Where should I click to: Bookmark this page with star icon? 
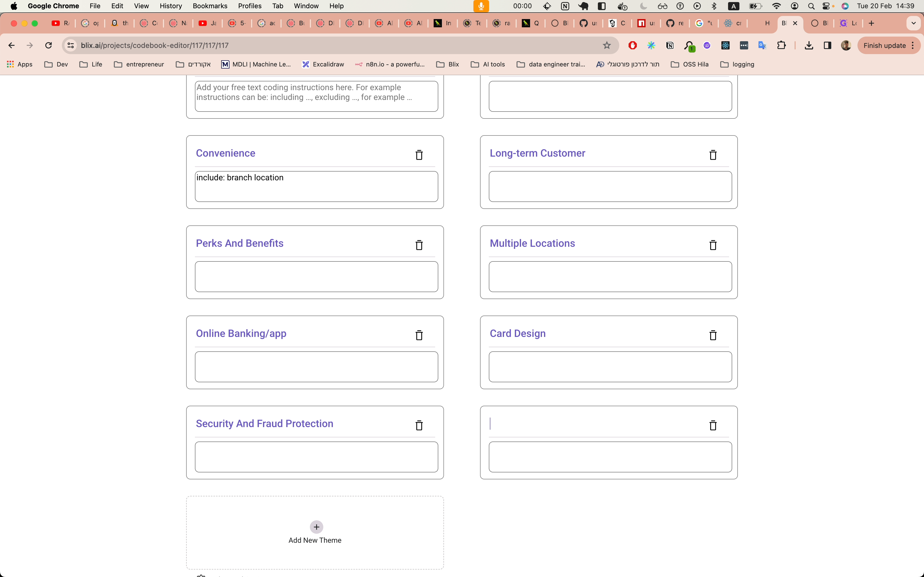[x=607, y=45]
